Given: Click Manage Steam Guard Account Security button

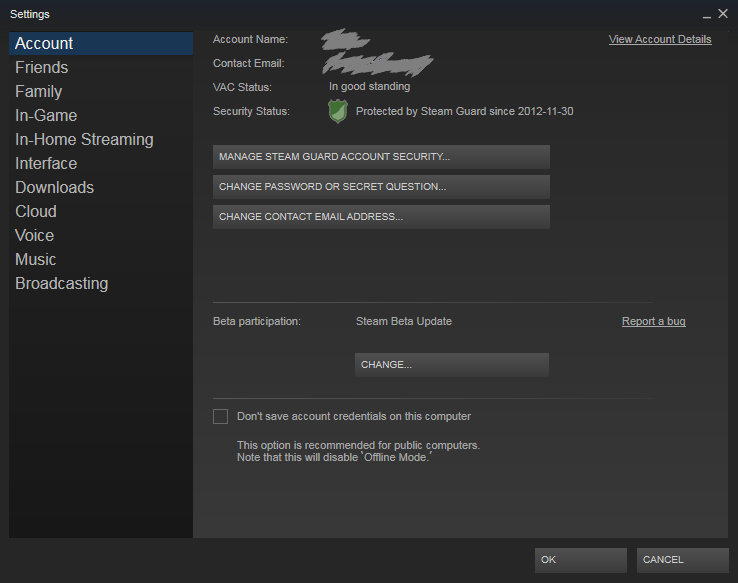Looking at the screenshot, I should point(381,157).
